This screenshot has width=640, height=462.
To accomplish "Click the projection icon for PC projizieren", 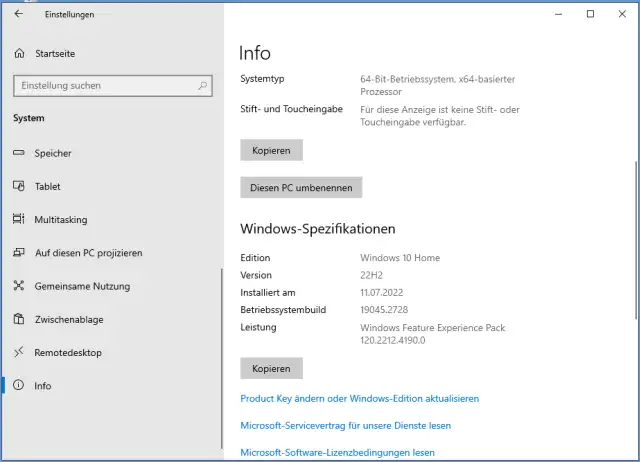I will point(18,253).
